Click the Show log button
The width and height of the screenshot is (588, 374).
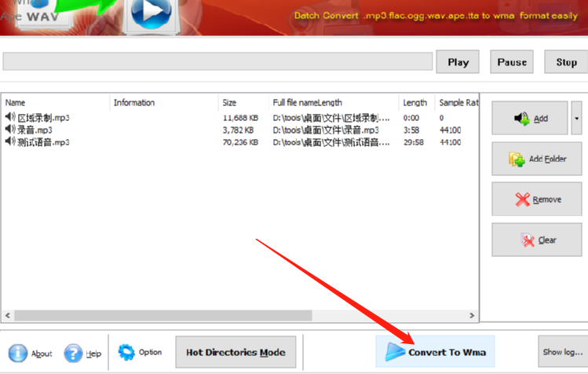[563, 351]
